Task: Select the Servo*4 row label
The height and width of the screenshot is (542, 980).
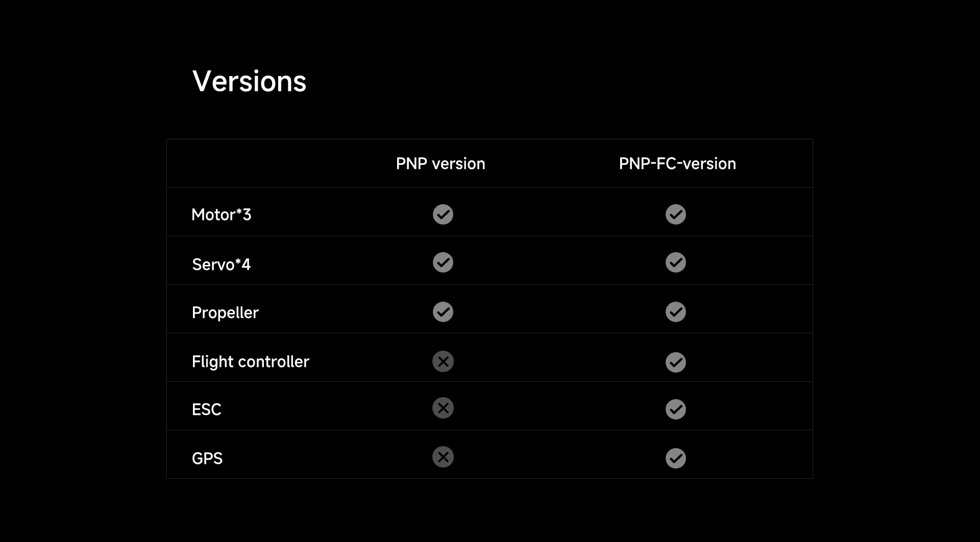Action: 222,264
